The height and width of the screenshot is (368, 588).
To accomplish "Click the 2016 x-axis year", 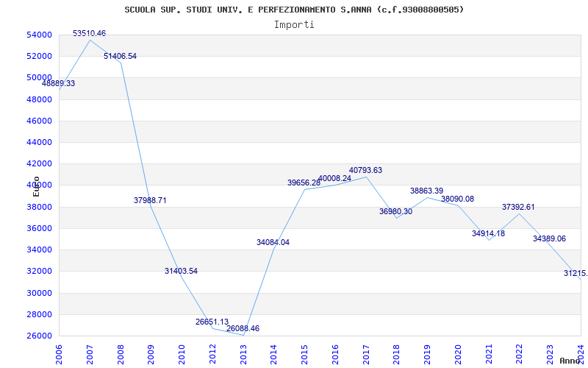I will coord(335,355).
